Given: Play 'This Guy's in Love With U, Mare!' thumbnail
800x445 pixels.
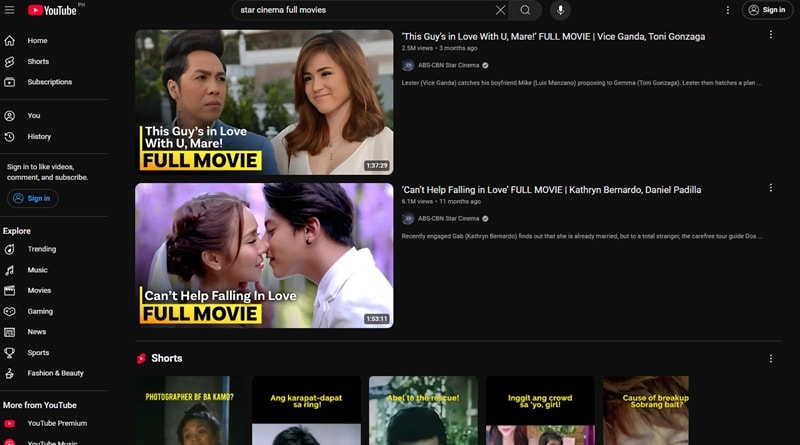Looking at the screenshot, I should point(264,102).
